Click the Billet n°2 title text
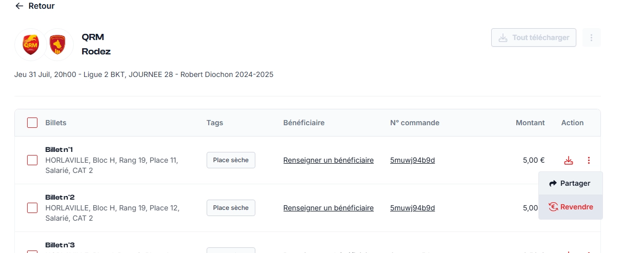 pos(60,197)
